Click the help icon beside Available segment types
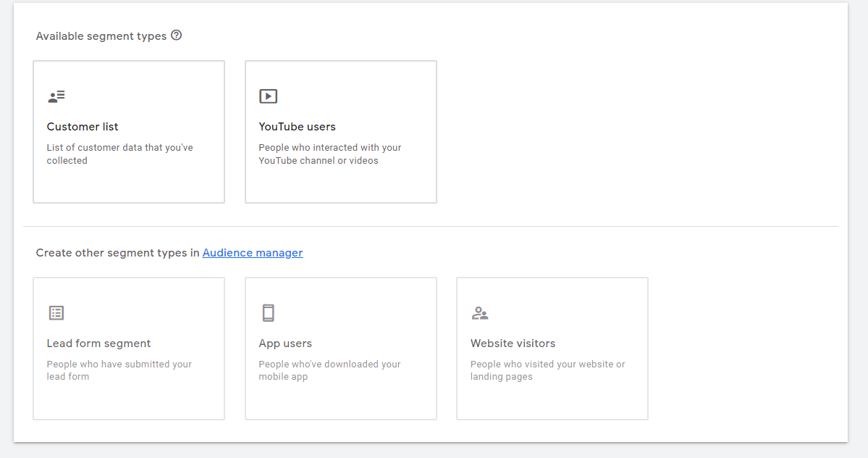This screenshot has width=868, height=458. pos(176,36)
